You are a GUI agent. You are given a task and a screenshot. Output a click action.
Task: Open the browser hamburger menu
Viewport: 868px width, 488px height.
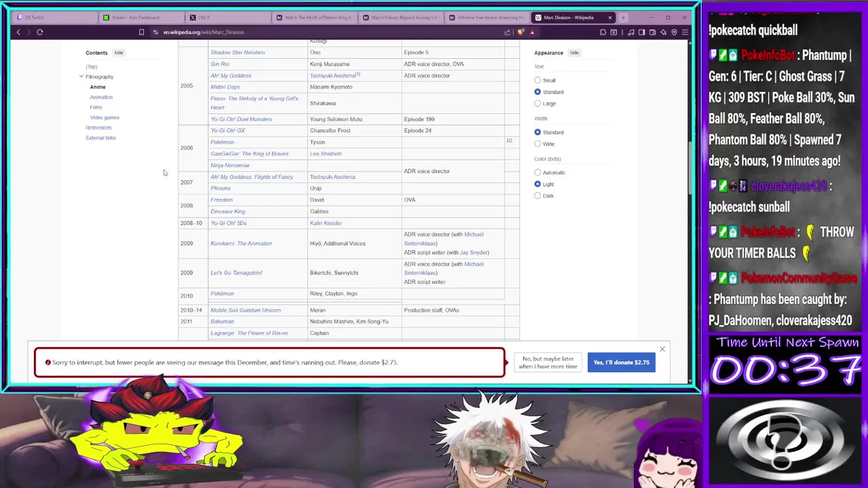click(685, 32)
